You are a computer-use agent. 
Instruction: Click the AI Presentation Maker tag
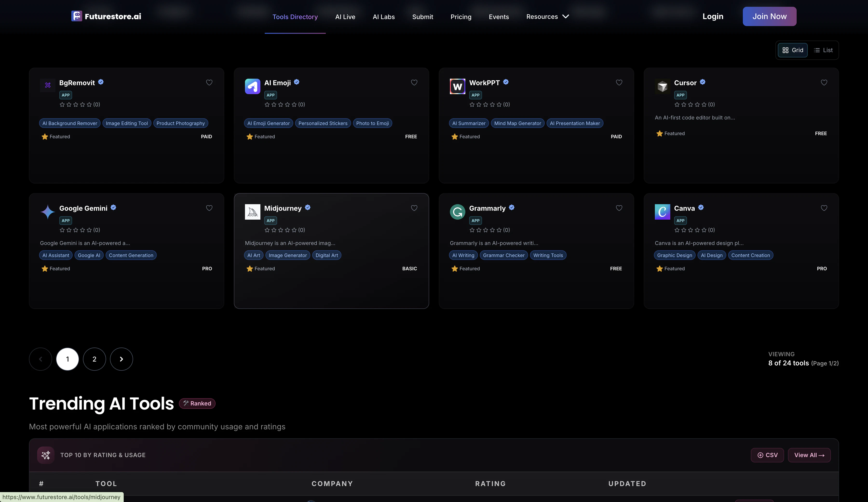575,123
